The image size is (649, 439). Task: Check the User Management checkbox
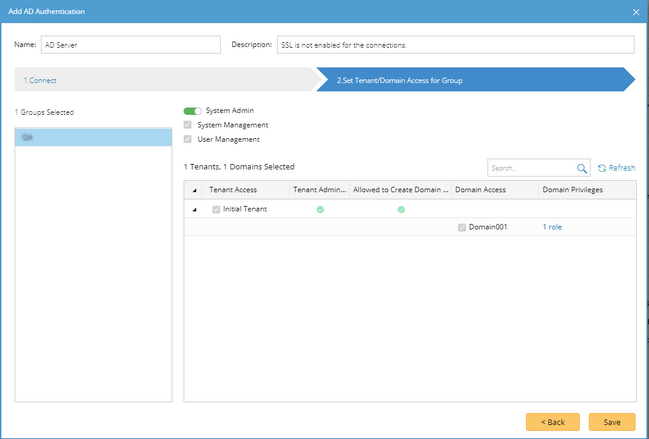(x=188, y=139)
